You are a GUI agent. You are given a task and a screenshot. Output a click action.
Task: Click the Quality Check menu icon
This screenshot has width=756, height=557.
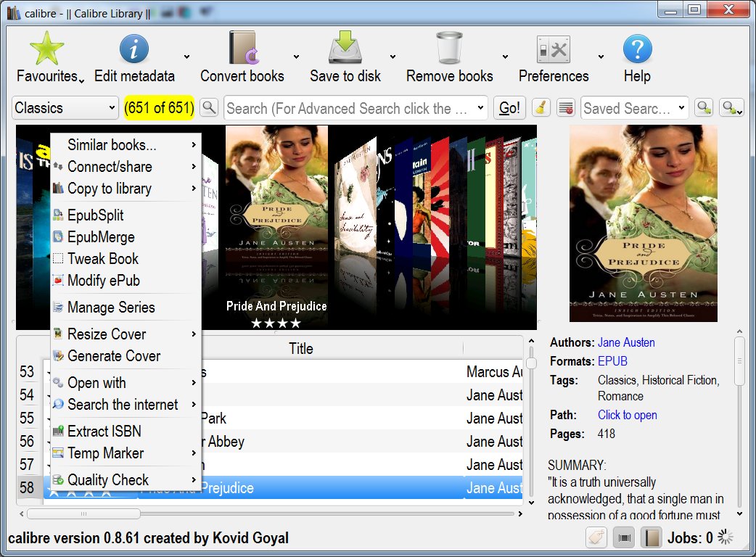58,479
